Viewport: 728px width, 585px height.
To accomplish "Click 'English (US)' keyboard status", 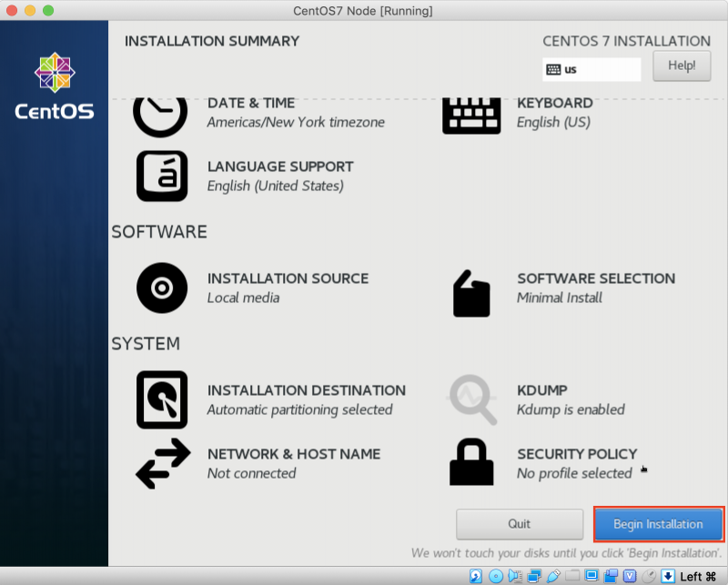I will [553, 122].
